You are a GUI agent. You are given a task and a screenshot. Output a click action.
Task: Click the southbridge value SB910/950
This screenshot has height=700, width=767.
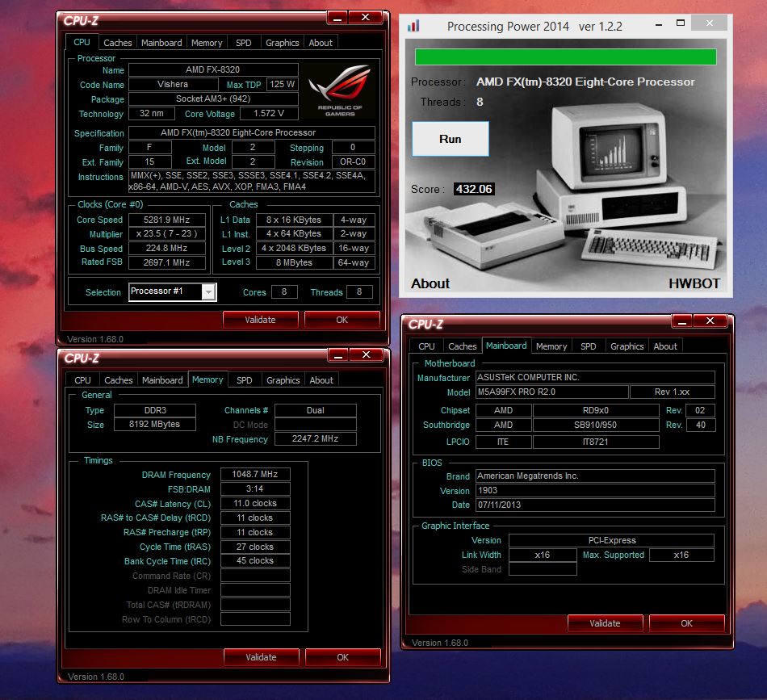pos(596,425)
